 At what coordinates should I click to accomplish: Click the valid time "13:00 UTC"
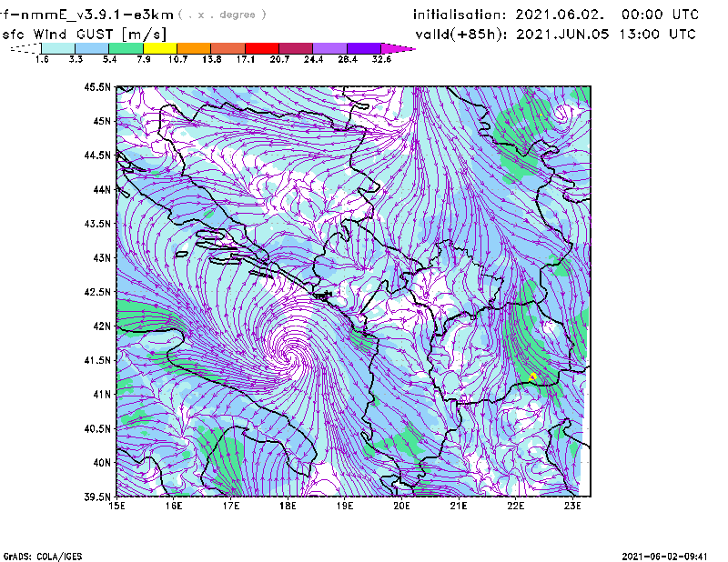[657, 35]
